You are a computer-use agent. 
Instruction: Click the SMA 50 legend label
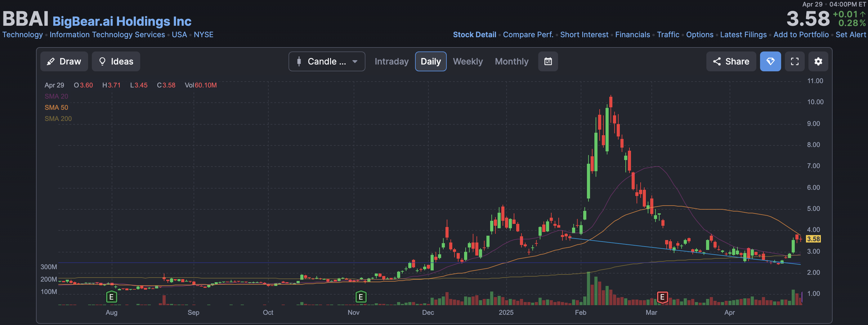tap(56, 107)
